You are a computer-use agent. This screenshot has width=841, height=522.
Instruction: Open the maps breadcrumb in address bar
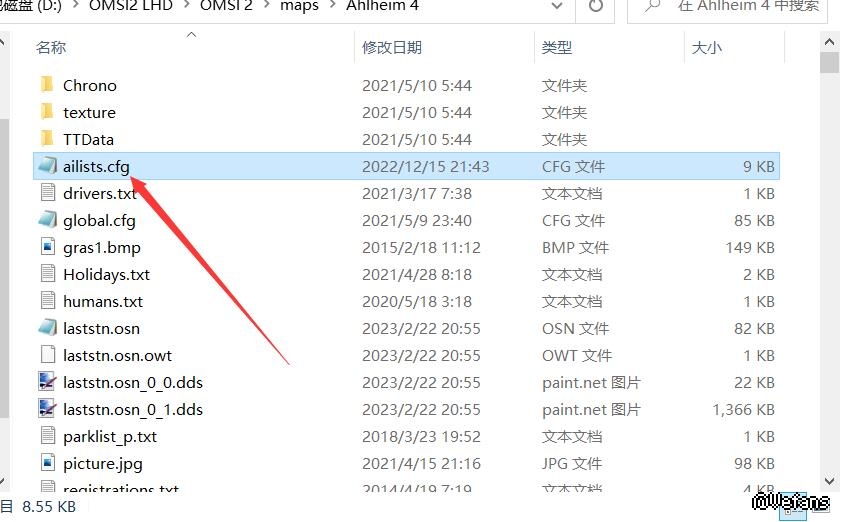tap(299, 6)
